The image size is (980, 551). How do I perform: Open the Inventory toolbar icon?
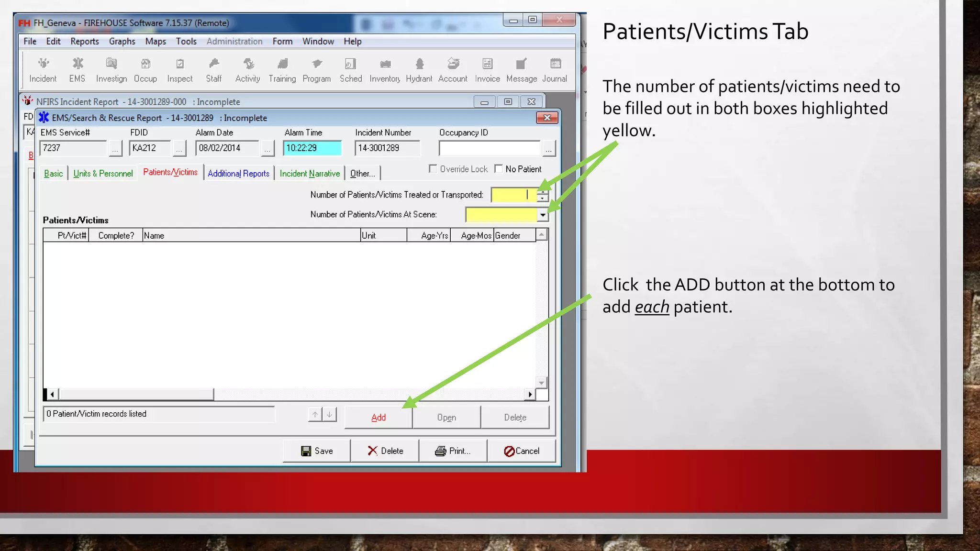pyautogui.click(x=385, y=70)
